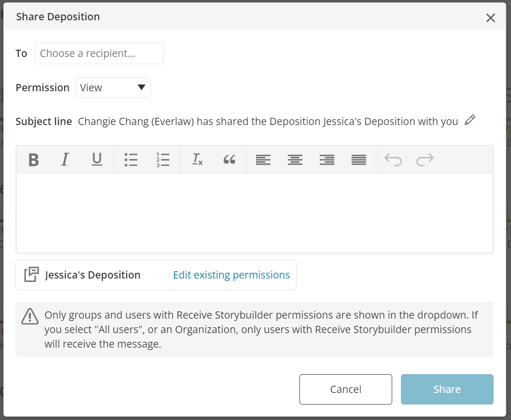
Task: Open the recipient chooser field
Action: click(x=99, y=53)
